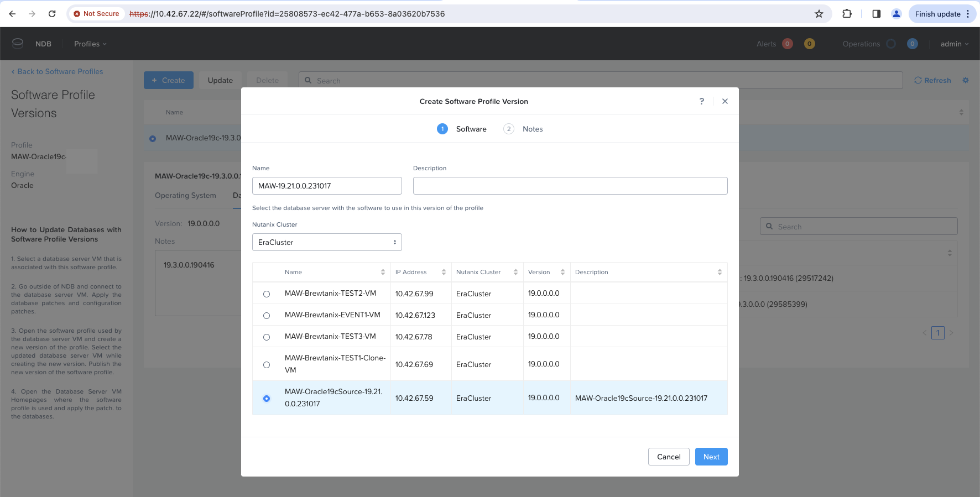Go Back to Software Profiles
This screenshot has width=980, height=497.
[57, 71]
